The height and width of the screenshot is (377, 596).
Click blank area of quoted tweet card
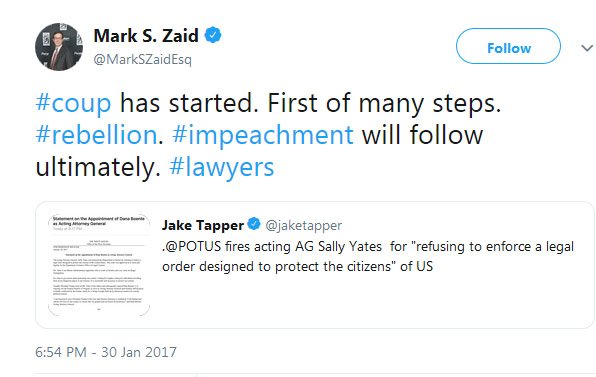click(x=372, y=302)
